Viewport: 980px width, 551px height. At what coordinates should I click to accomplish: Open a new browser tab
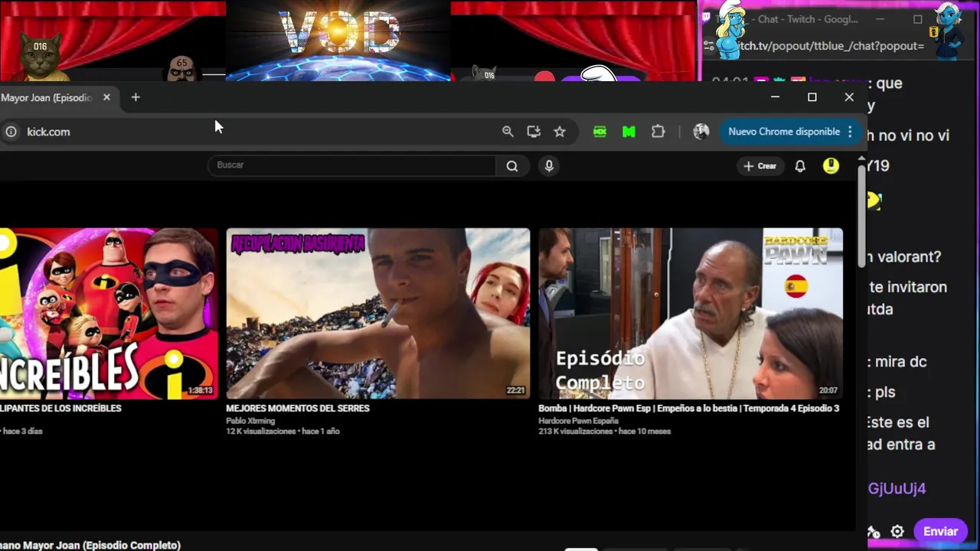[136, 97]
